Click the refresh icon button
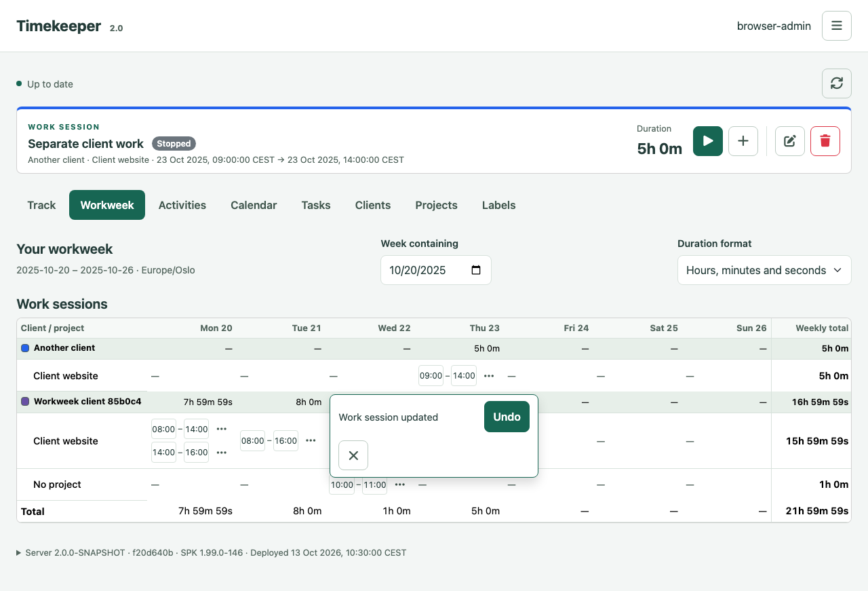 837,83
